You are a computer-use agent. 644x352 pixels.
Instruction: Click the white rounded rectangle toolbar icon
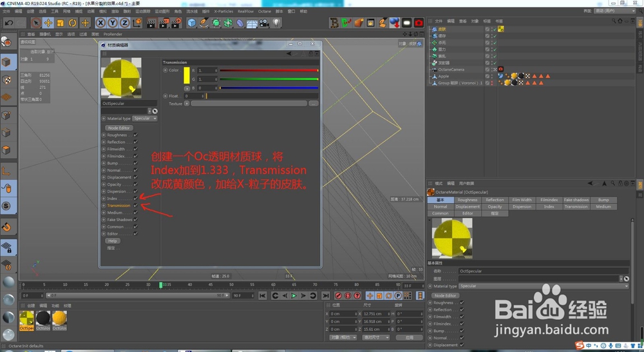[x=406, y=23]
